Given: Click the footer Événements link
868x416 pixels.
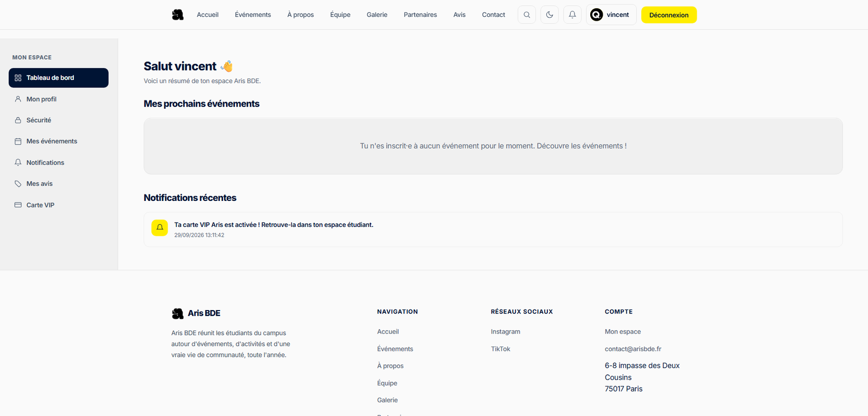Looking at the screenshot, I should (x=395, y=349).
